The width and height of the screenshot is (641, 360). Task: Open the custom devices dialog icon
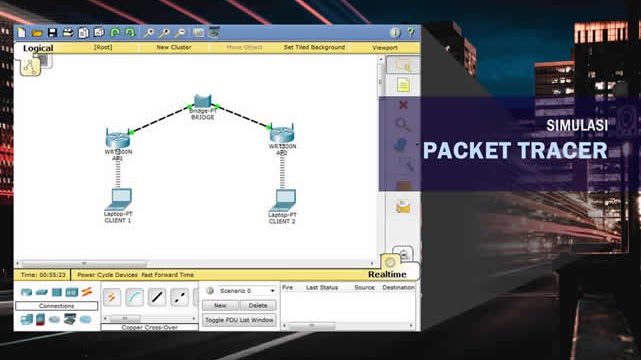tap(214, 32)
